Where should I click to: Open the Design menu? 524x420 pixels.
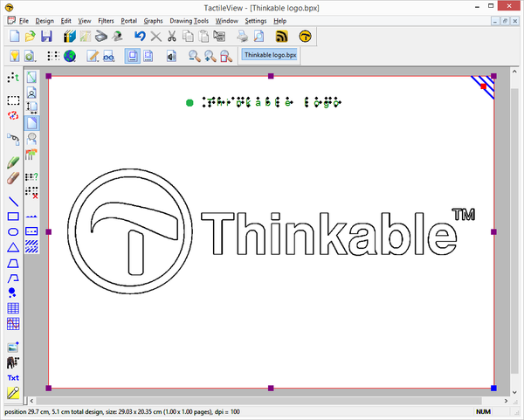[45, 21]
